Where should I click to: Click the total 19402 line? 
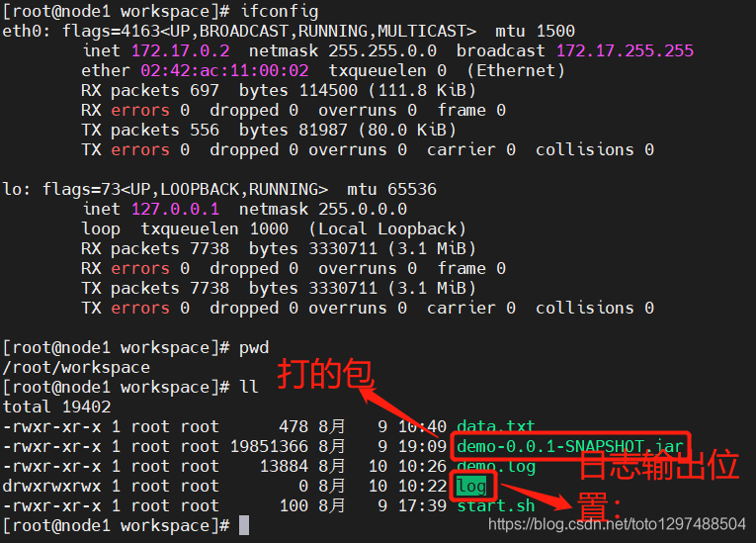[57, 407]
